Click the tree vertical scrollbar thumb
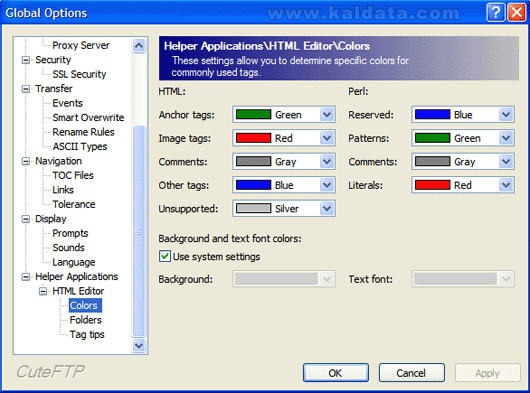The image size is (530, 393). pos(139,231)
